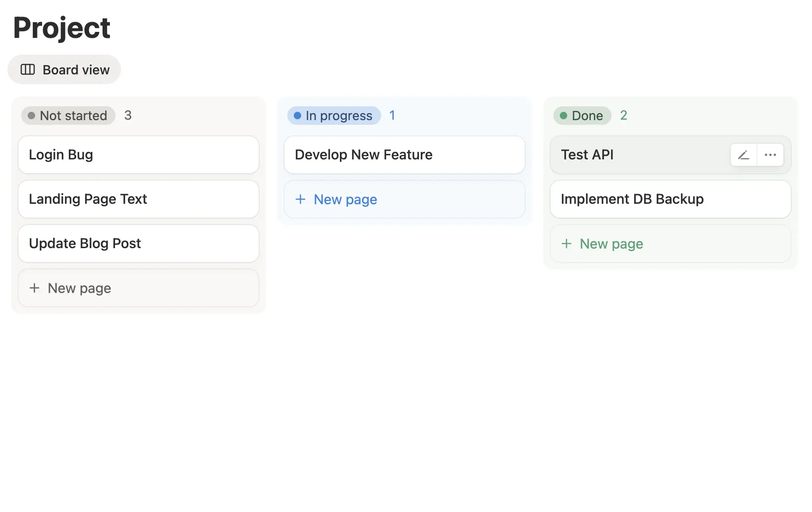Open the Login Bug card
The height and width of the screenshot is (512, 812).
(138, 155)
